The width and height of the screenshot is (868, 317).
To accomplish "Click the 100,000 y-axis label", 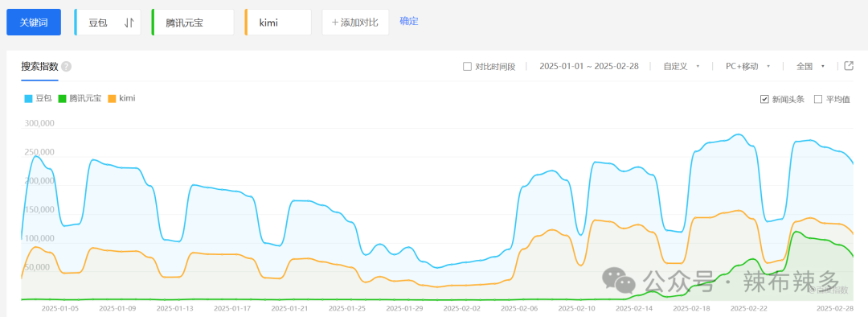I will coord(39,238).
